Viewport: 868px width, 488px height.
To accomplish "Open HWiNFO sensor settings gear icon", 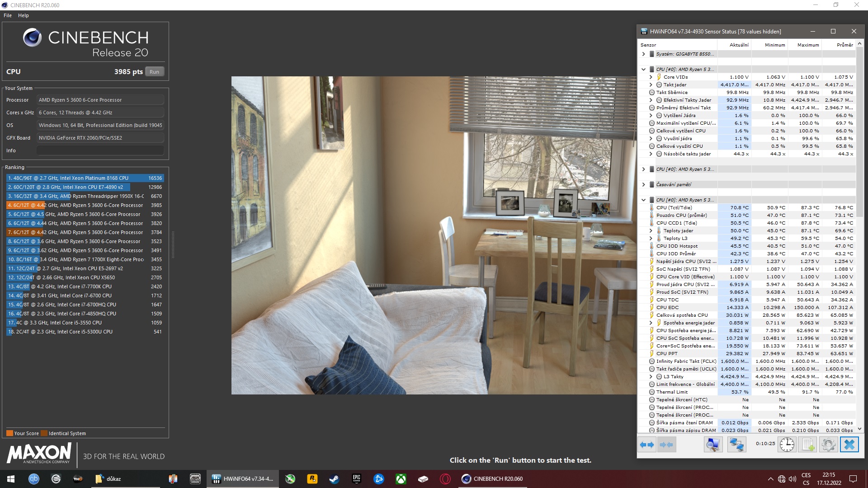I will pyautogui.click(x=828, y=445).
